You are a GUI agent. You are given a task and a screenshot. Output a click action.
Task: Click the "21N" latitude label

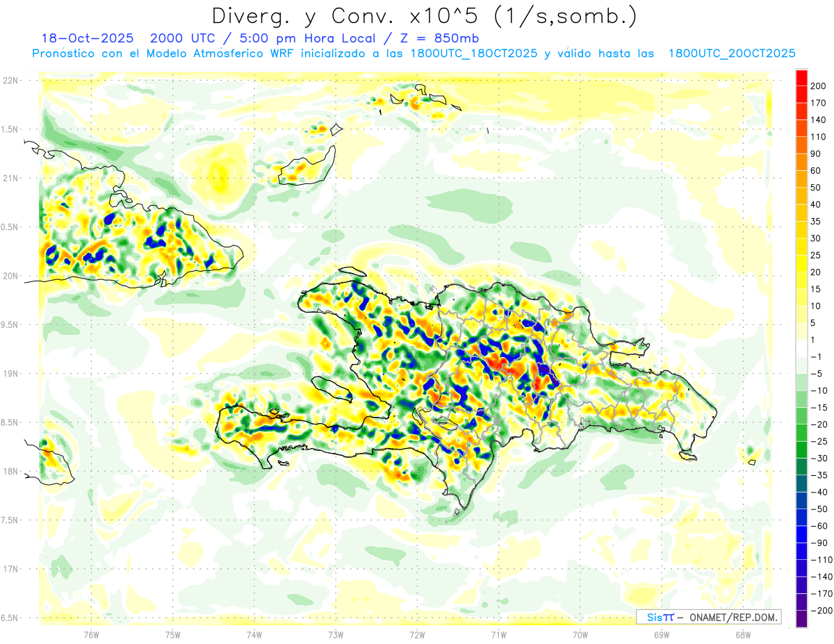click(11, 178)
